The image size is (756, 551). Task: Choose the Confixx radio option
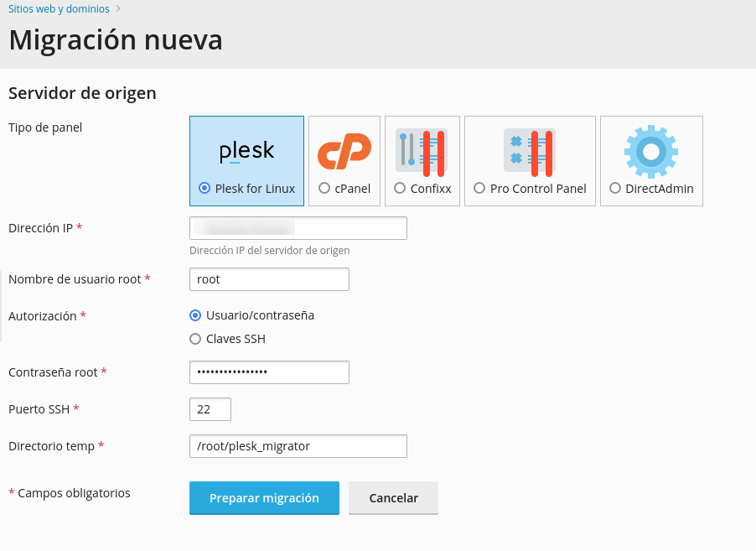[x=400, y=188]
